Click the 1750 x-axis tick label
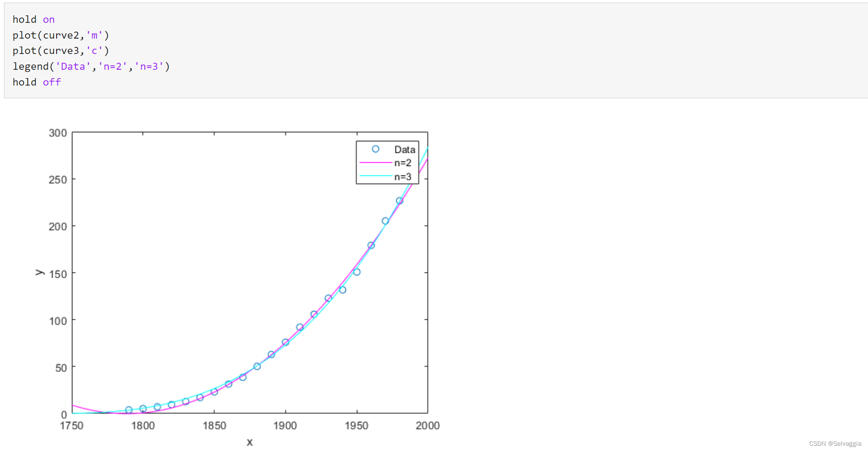This screenshot has height=451, width=868. tap(71, 426)
